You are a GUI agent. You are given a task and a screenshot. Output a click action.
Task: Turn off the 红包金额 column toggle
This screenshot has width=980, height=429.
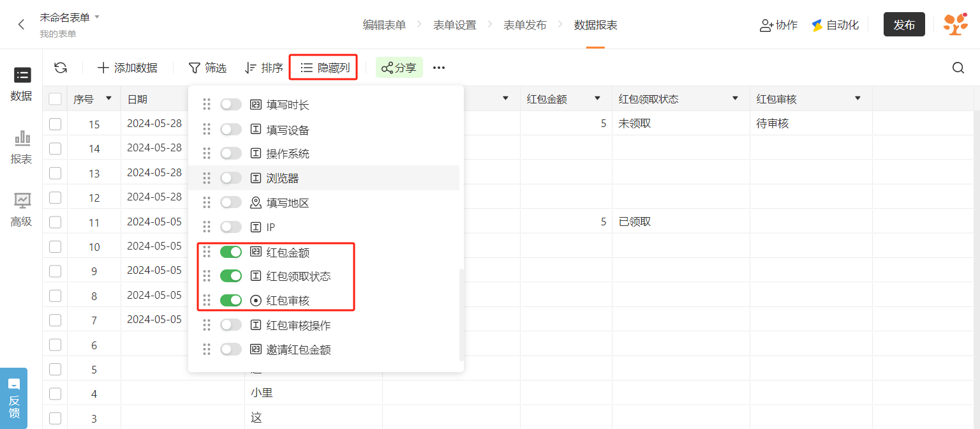point(231,252)
